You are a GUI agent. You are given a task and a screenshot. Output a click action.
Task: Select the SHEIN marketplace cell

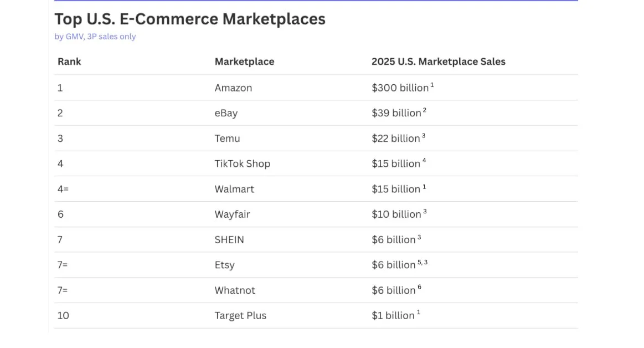229,239
